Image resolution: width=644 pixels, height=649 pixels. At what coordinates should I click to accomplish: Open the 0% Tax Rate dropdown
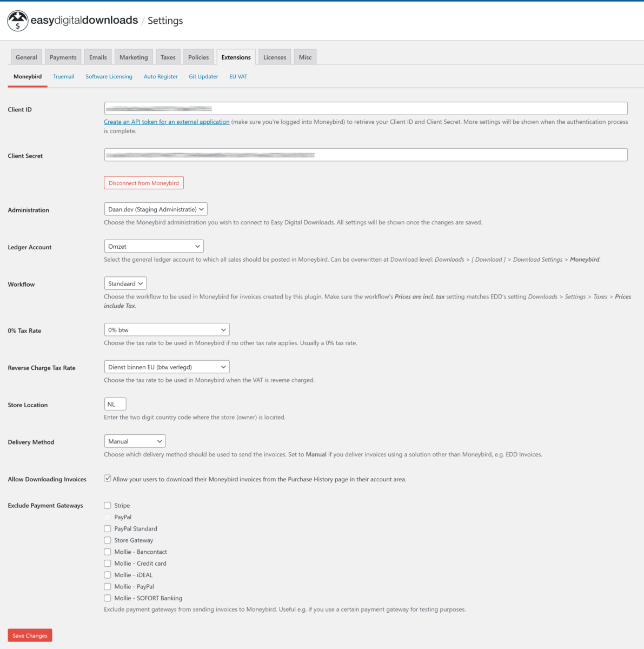[x=167, y=330]
